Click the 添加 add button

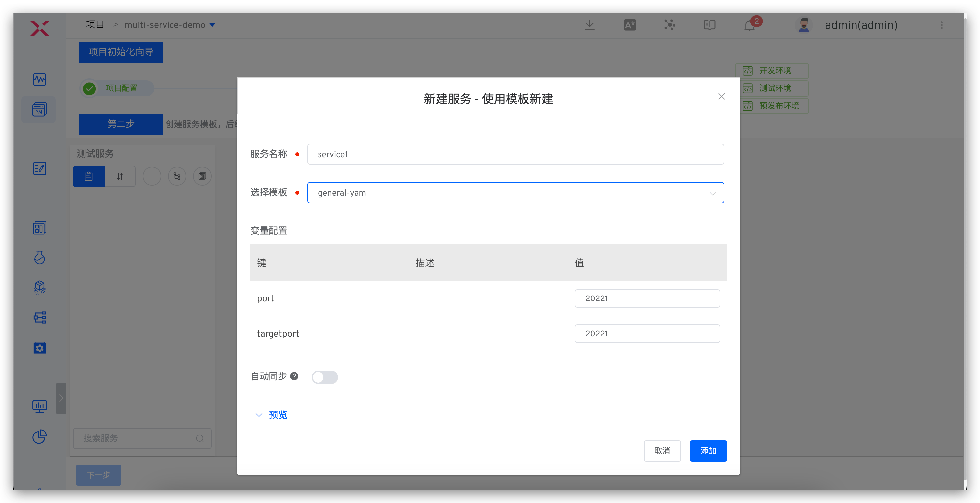tap(708, 451)
